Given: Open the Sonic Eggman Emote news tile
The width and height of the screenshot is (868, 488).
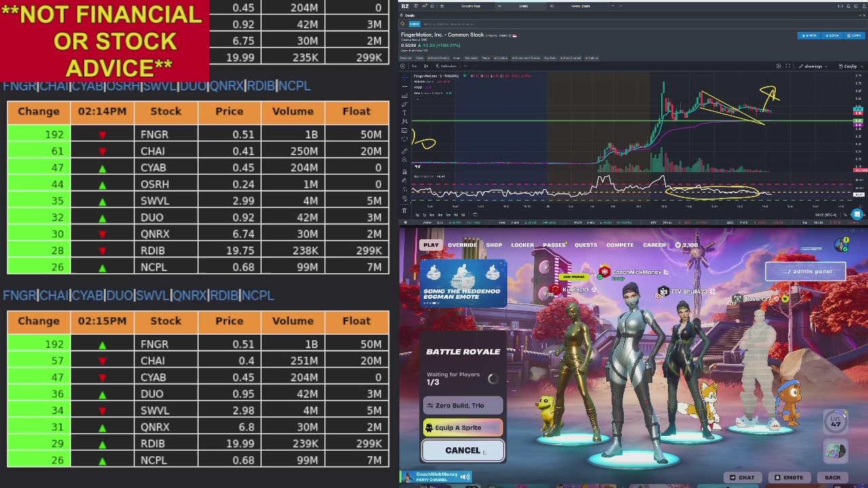Looking at the screenshot, I should tap(463, 284).
